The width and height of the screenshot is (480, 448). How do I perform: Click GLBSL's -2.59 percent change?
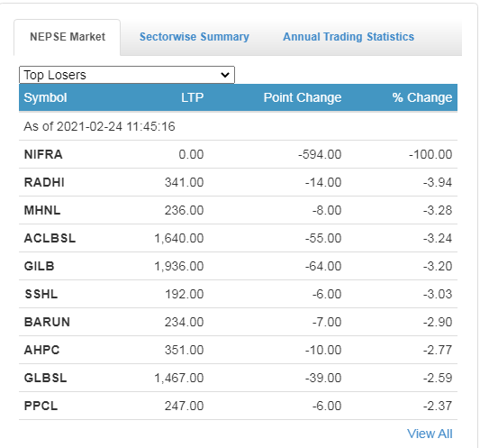pos(438,378)
